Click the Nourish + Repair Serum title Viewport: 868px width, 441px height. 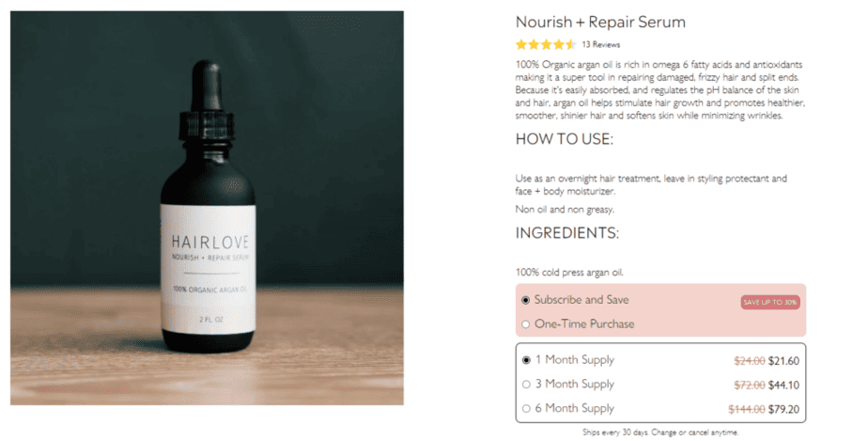coord(600,23)
